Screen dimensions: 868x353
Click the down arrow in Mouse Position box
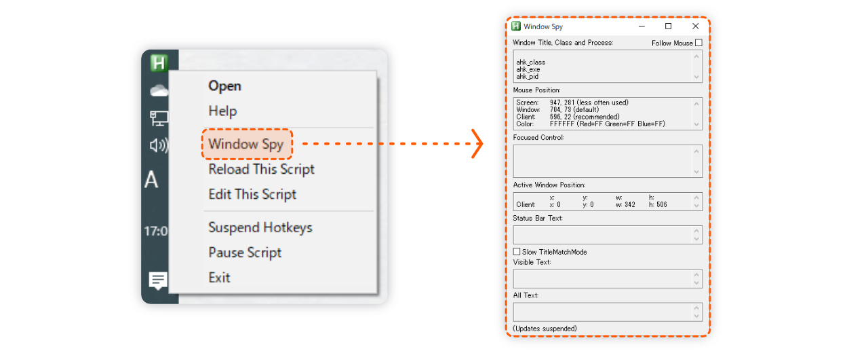click(x=696, y=124)
